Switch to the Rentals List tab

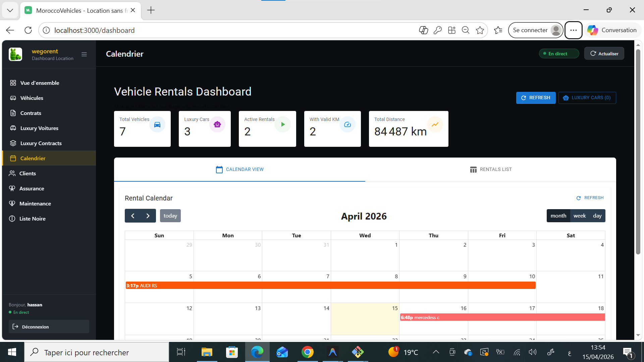click(491, 170)
